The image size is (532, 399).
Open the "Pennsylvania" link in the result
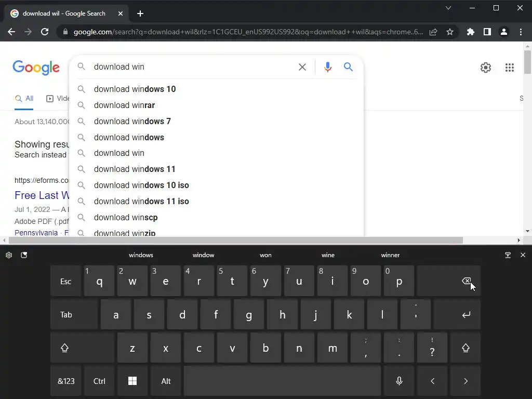point(36,233)
